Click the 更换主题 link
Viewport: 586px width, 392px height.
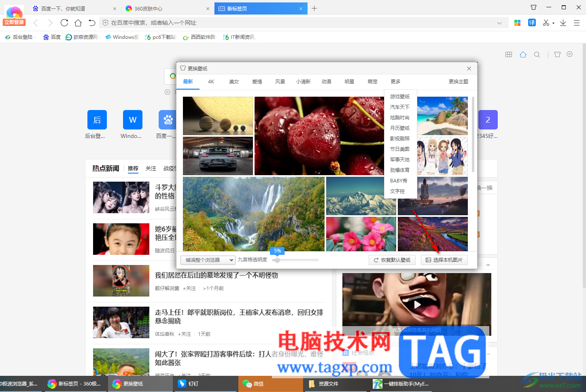pyautogui.click(x=459, y=82)
